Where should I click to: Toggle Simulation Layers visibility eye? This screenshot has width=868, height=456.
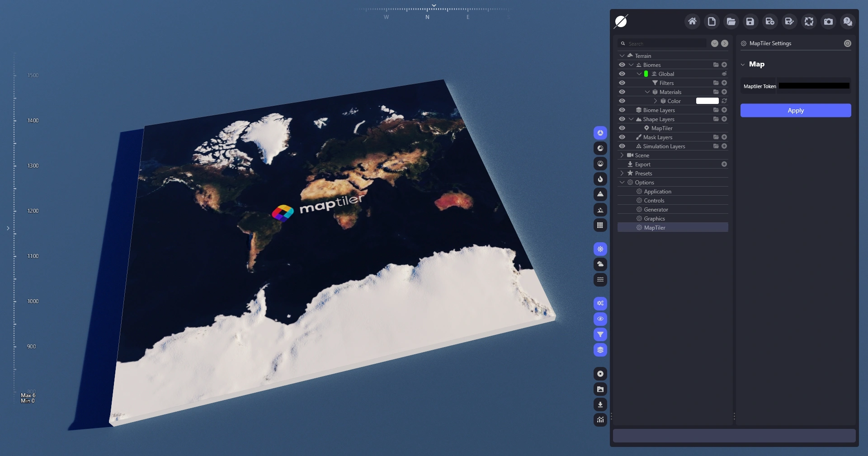(x=622, y=146)
